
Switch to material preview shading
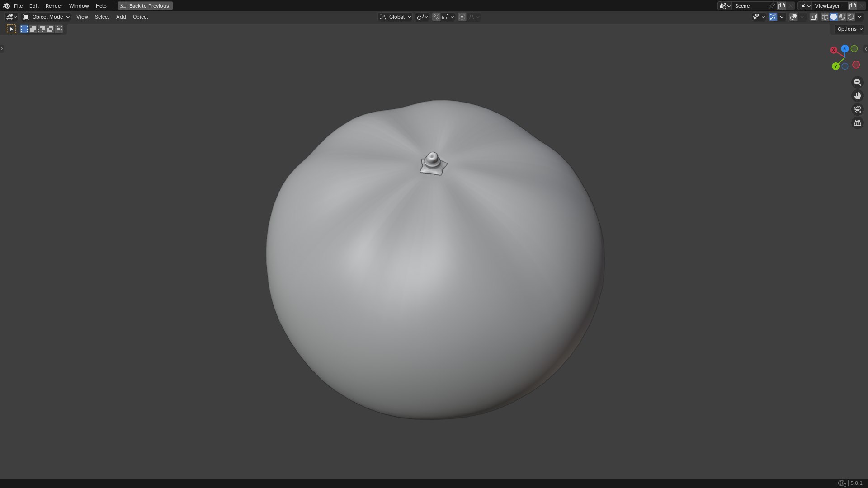(842, 17)
